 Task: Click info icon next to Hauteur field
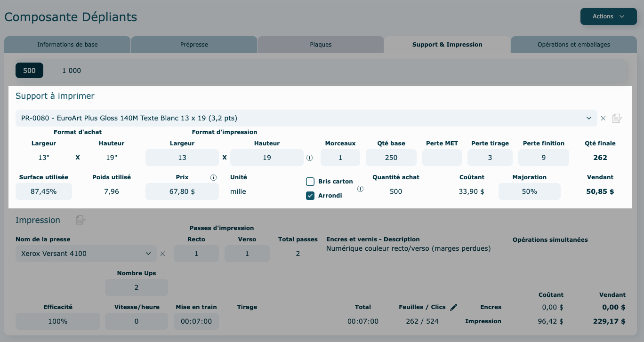(309, 158)
